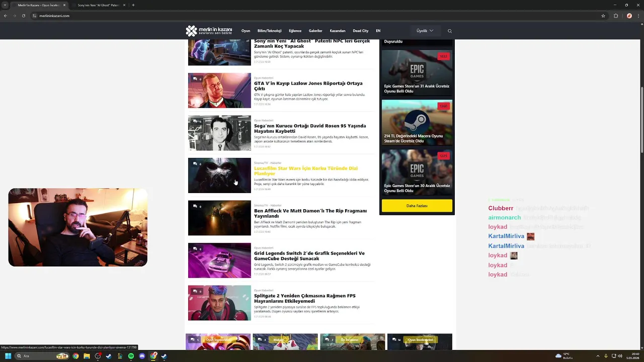This screenshot has height=362, width=644.
Task: Click the comment icon on GTA V article
Action: [195, 79]
